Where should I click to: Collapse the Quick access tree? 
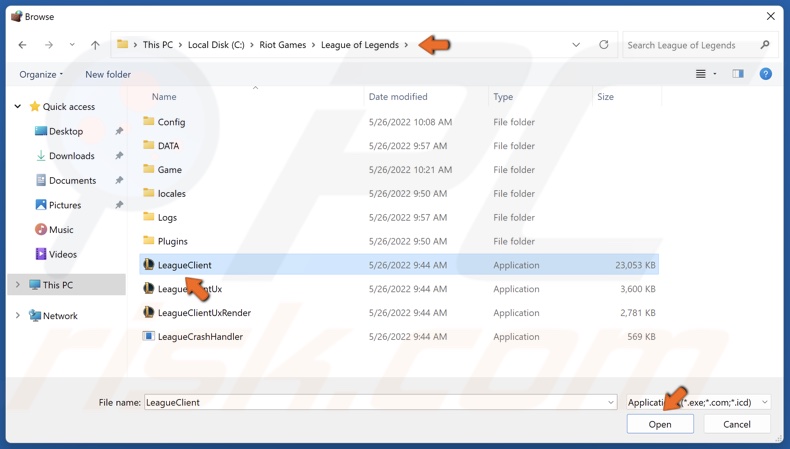[18, 106]
